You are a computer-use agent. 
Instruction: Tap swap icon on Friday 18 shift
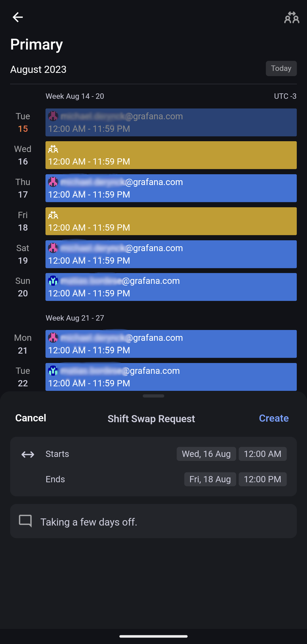[53, 215]
